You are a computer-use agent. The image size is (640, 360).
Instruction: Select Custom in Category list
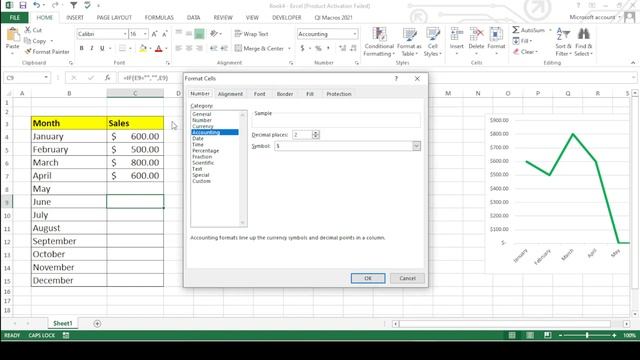click(215, 181)
